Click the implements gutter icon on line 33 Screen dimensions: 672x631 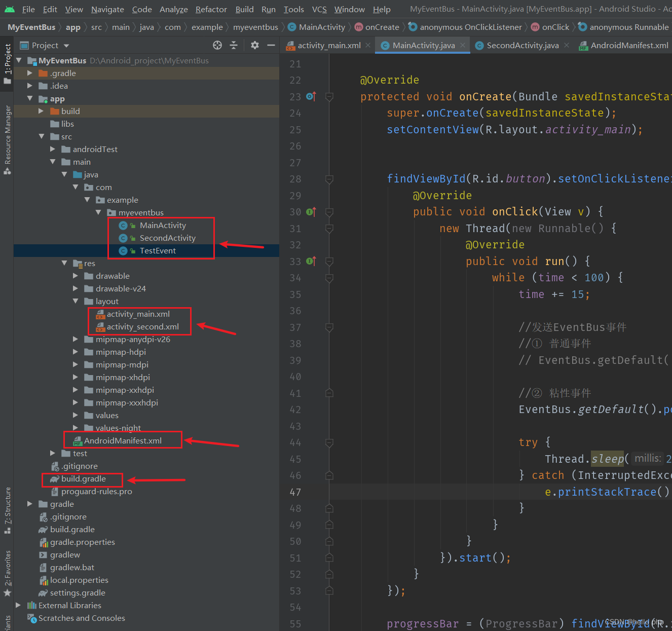[x=311, y=261]
